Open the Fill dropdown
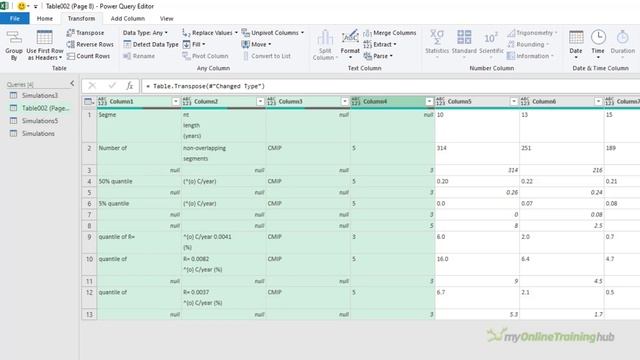Screen dimensions: 640x360 click(x=204, y=44)
